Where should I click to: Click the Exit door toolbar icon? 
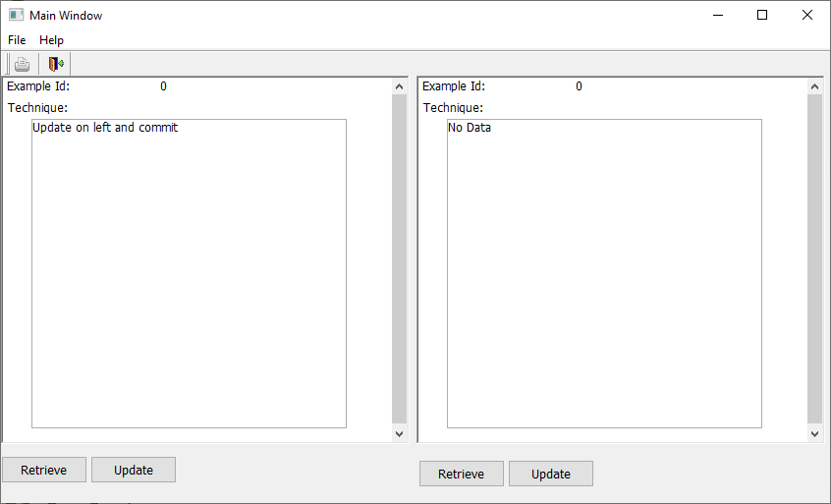point(56,65)
